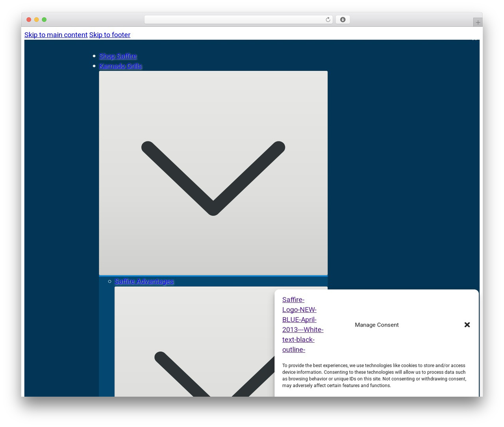504x427 pixels.
Task: Reload the page using the refresh icon
Action: 328,20
